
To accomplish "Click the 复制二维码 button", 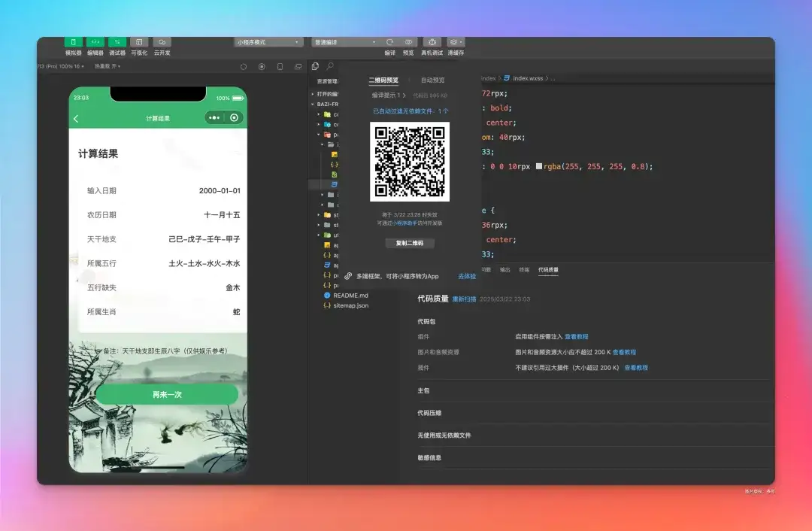I will (x=410, y=243).
